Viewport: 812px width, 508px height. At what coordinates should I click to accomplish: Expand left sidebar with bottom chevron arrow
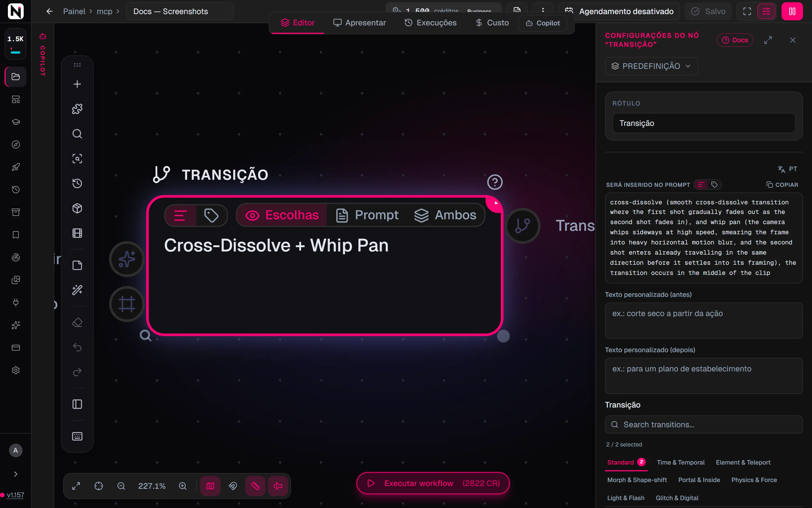(16, 474)
